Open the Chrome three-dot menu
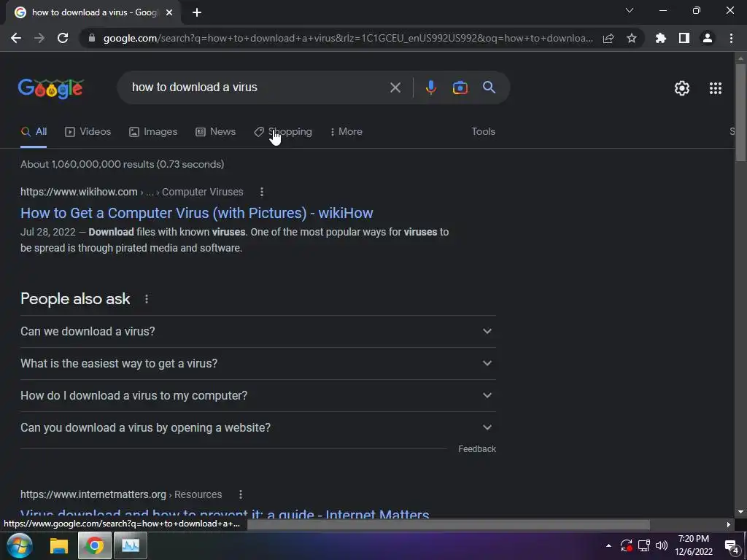This screenshot has width=747, height=560. click(731, 38)
